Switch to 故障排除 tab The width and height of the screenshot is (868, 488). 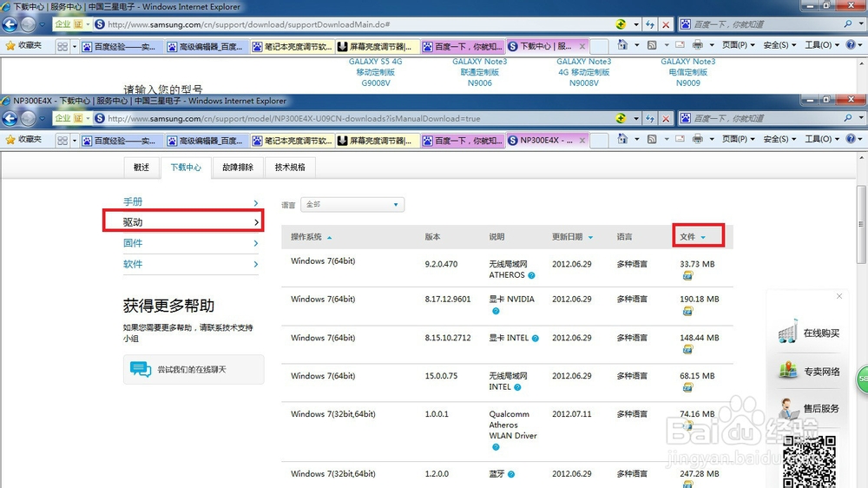point(238,168)
